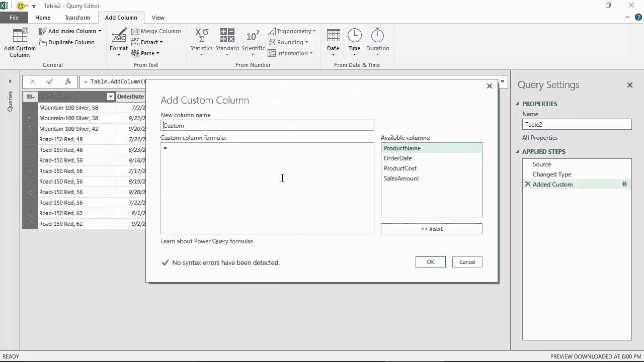Viewport: 644px width, 362px height.
Task: Open the Scientific functions menu
Action: tap(253, 43)
